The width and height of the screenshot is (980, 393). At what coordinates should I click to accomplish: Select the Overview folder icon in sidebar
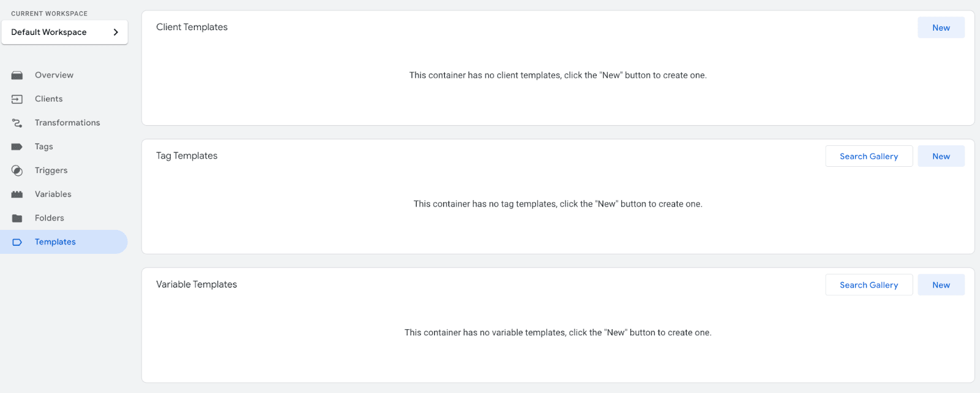17,75
